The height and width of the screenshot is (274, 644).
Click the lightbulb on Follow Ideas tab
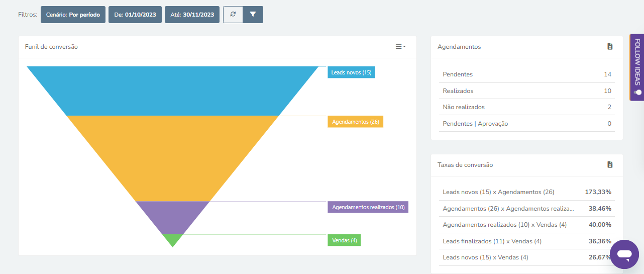click(x=638, y=92)
